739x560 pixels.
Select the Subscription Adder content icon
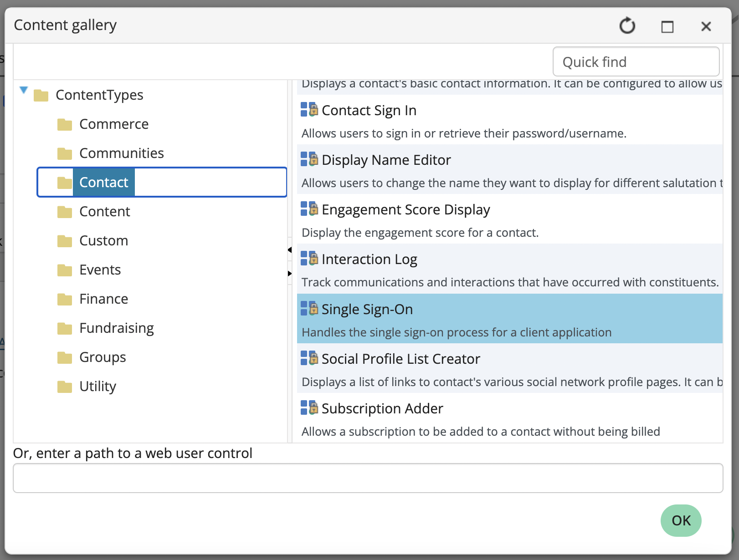[308, 408]
